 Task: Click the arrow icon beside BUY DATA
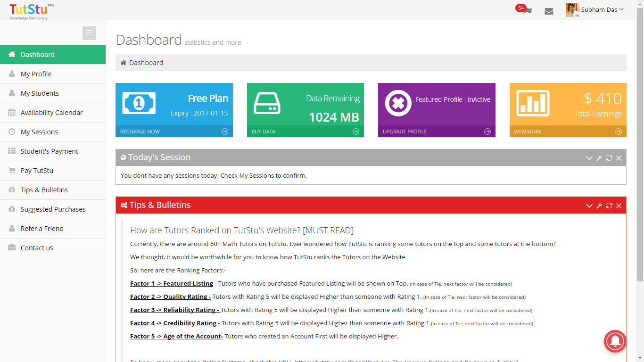click(x=356, y=132)
